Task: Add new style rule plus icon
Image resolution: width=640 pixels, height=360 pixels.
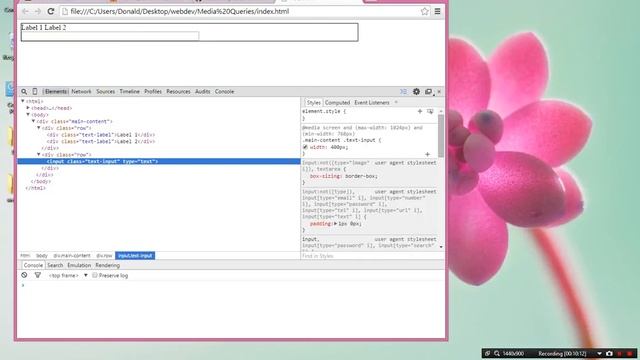Action: tap(420, 111)
